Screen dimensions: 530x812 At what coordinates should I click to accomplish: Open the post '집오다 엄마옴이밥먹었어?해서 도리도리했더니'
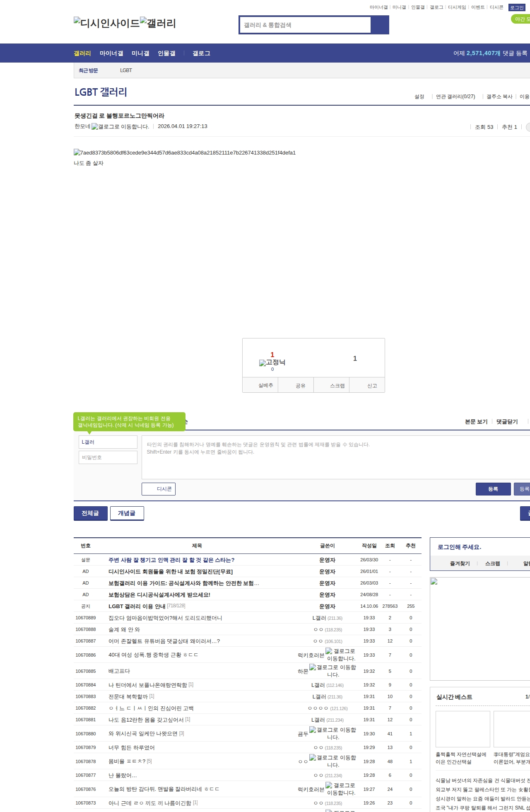(165, 618)
